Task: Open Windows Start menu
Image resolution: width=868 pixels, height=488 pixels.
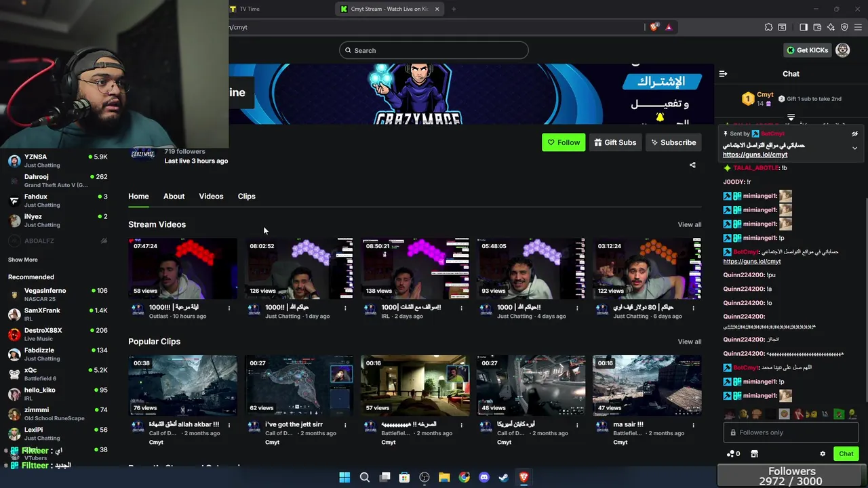Action: click(x=344, y=477)
